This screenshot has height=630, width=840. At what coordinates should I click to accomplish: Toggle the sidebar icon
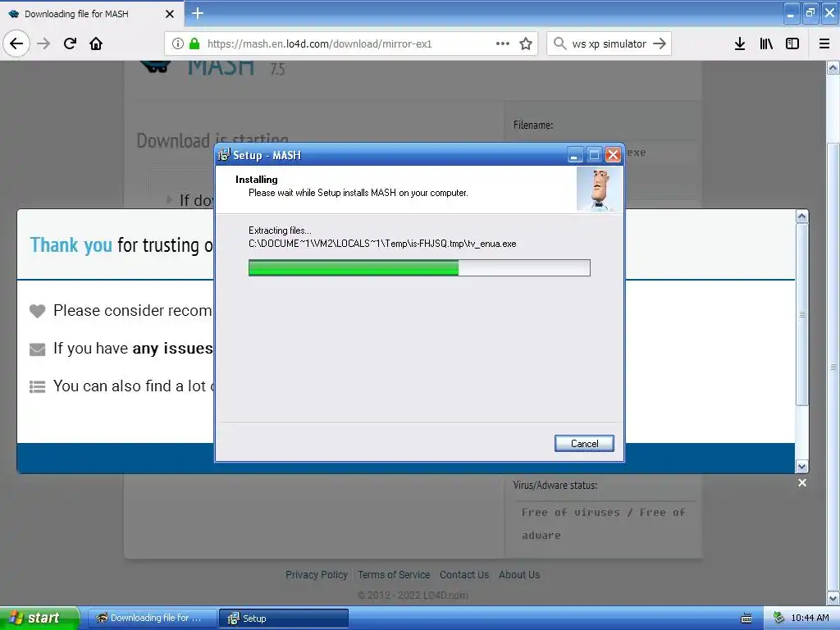(792, 43)
